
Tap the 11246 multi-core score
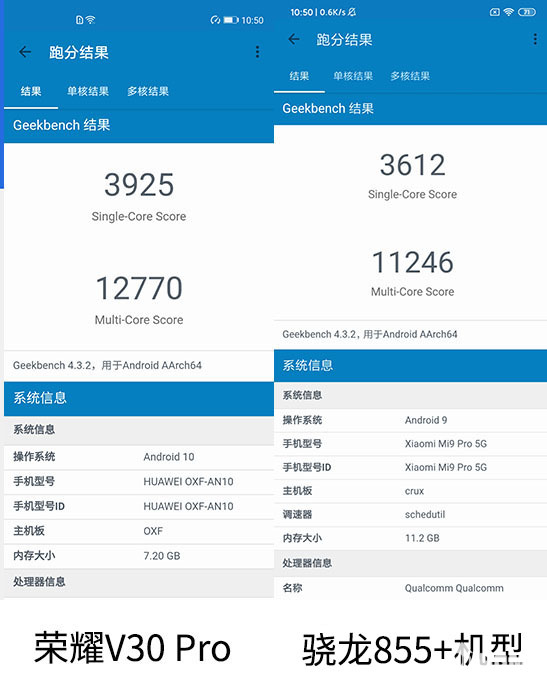(x=413, y=262)
